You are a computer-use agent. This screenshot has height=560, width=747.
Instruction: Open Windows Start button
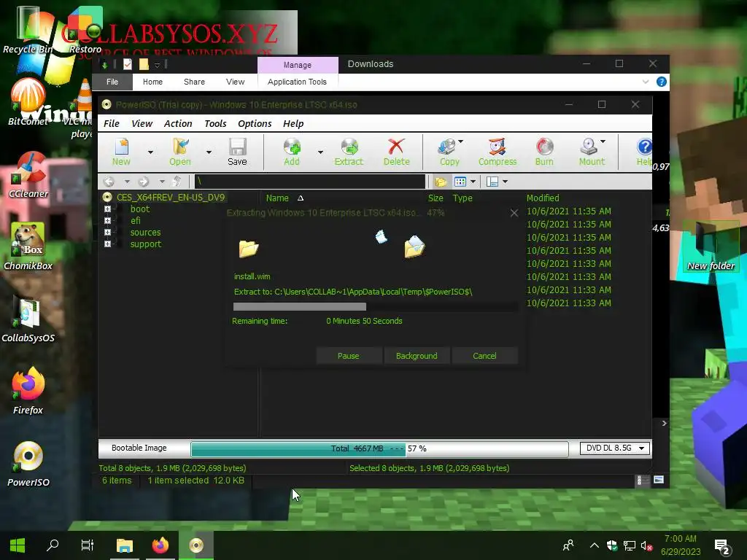(18, 545)
